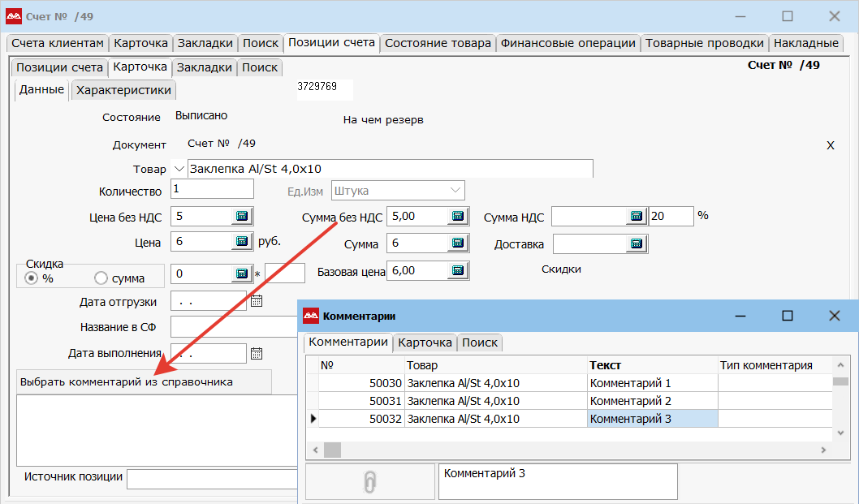Click the Текст column header
The image size is (859, 504).
click(653, 365)
